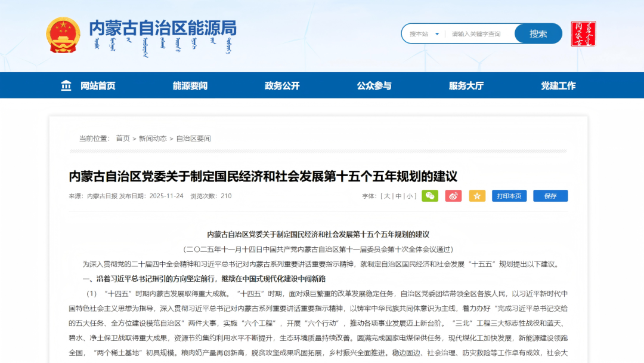The height and width of the screenshot is (363, 644).
Task: Set font size to large (大)
Action: pos(387,196)
